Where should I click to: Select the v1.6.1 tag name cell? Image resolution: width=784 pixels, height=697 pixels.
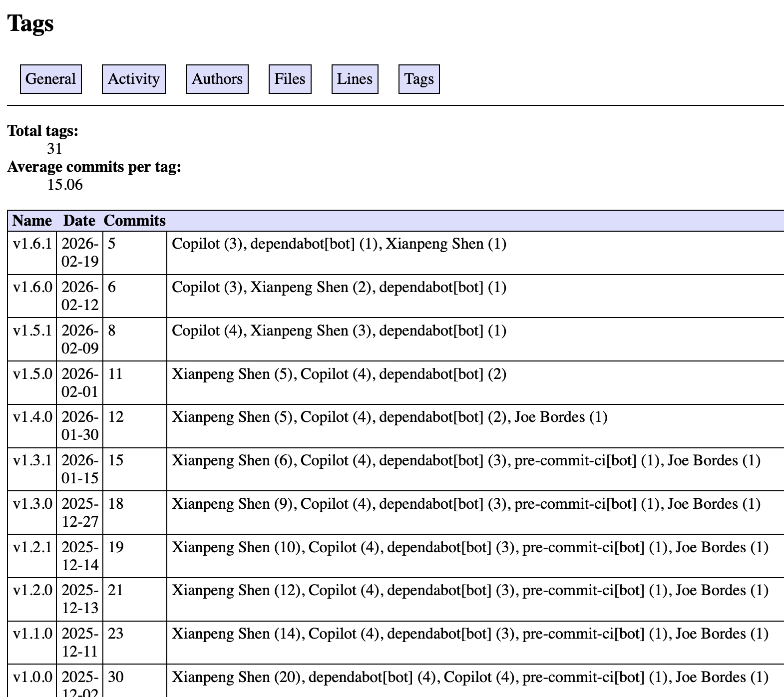32,244
